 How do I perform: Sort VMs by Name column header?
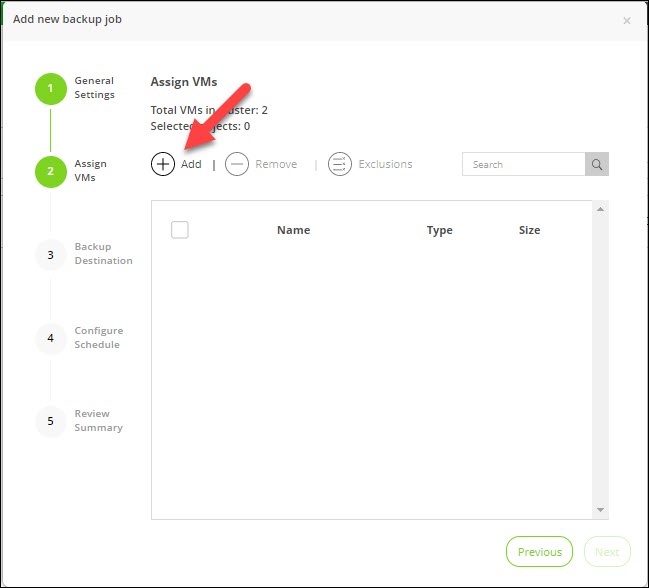(293, 230)
